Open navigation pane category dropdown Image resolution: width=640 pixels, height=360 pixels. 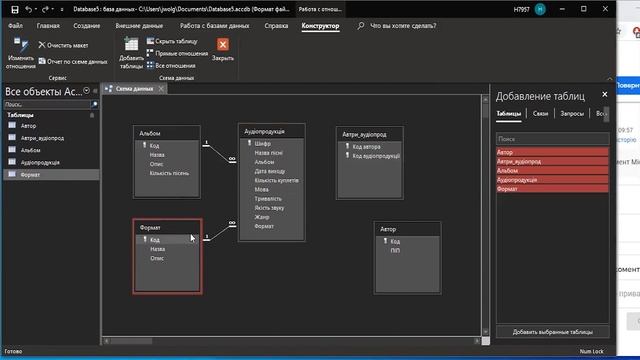click(x=87, y=91)
